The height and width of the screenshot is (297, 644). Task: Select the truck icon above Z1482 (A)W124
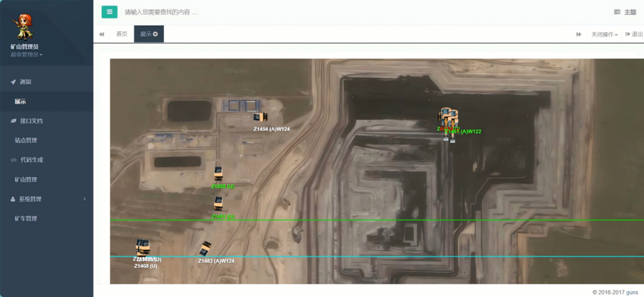tap(205, 249)
